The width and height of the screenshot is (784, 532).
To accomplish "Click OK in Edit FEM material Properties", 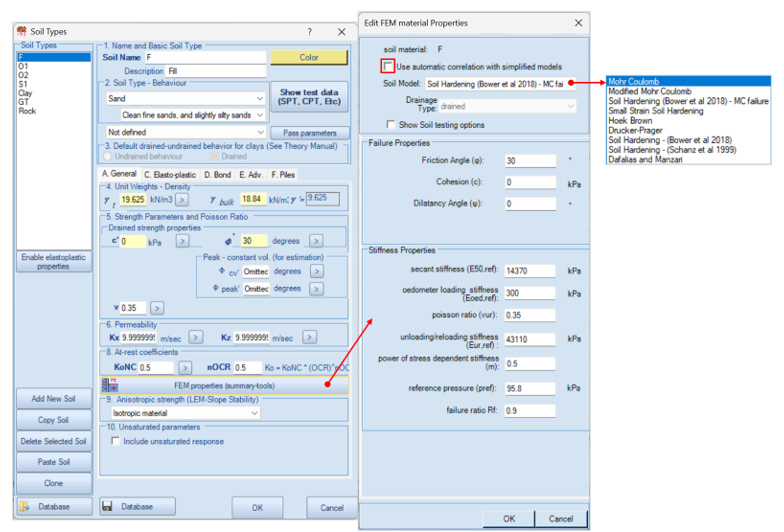I will pyautogui.click(x=508, y=518).
